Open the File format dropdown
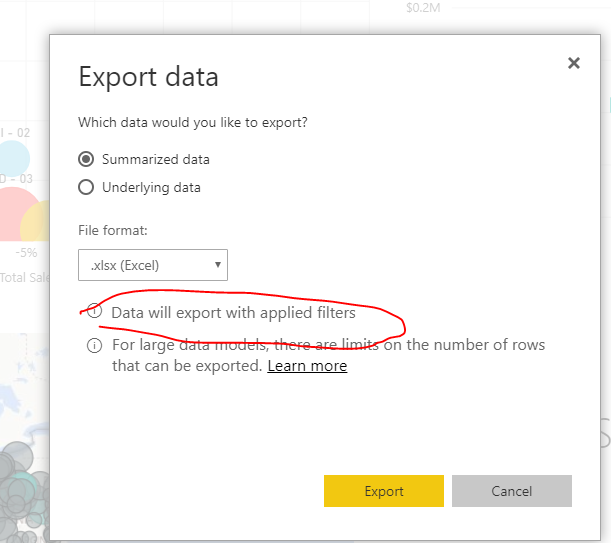Viewport: 611px width, 543px height. tap(153, 265)
